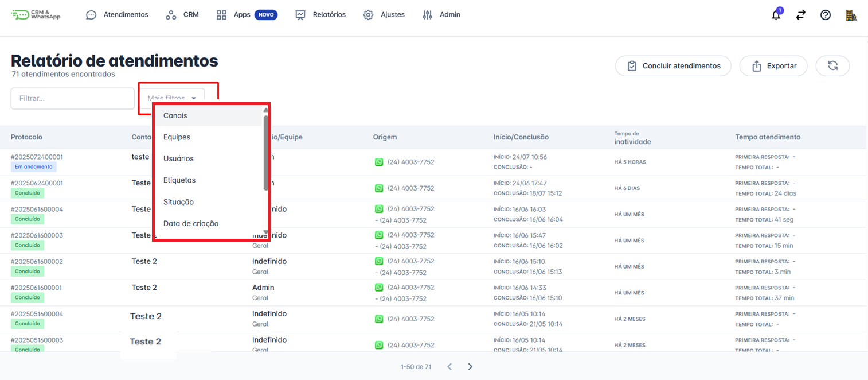Open the Ajustes settings menu
This screenshot has height=380, width=868.
click(x=384, y=15)
